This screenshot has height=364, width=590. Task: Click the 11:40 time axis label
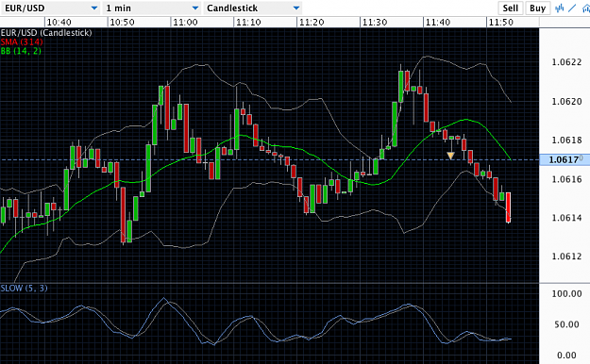click(438, 23)
